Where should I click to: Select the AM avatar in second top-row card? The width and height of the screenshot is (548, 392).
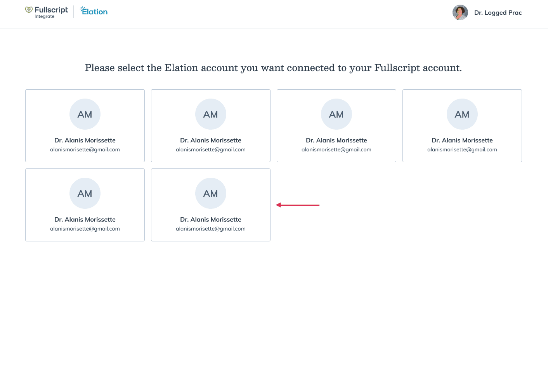point(211,114)
